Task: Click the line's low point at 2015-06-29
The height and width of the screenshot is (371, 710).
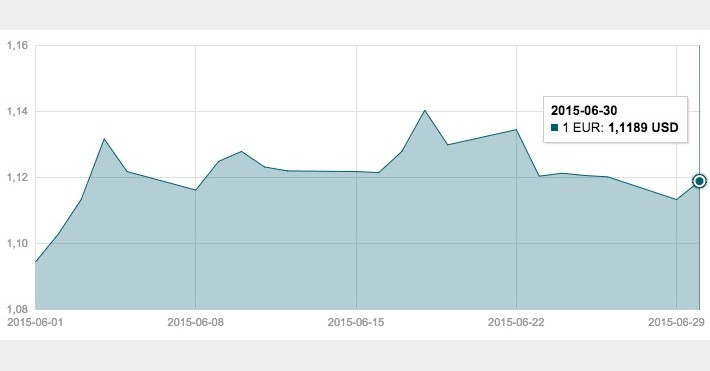Action: pos(676,199)
